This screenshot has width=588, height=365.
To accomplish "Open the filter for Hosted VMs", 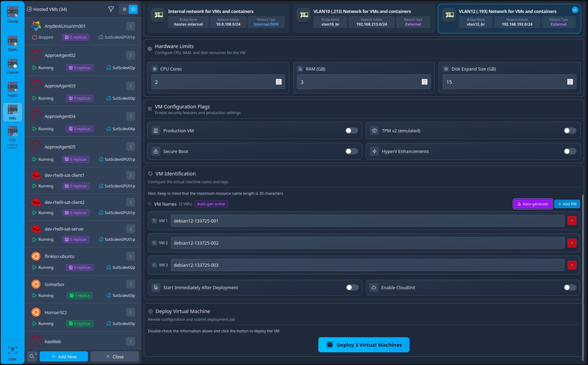I will [x=111, y=9].
